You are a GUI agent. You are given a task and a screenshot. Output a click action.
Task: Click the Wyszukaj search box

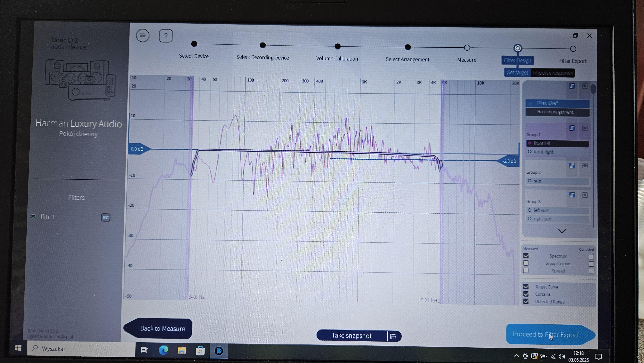click(81, 349)
